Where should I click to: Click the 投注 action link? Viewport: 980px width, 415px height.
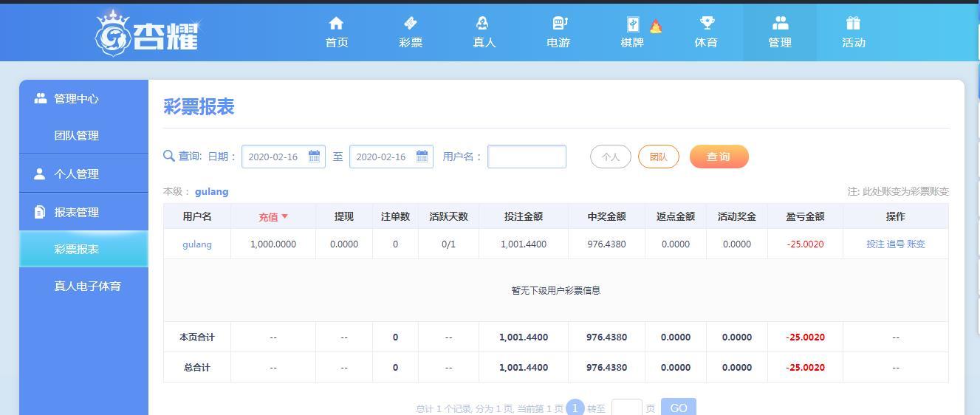pos(875,244)
